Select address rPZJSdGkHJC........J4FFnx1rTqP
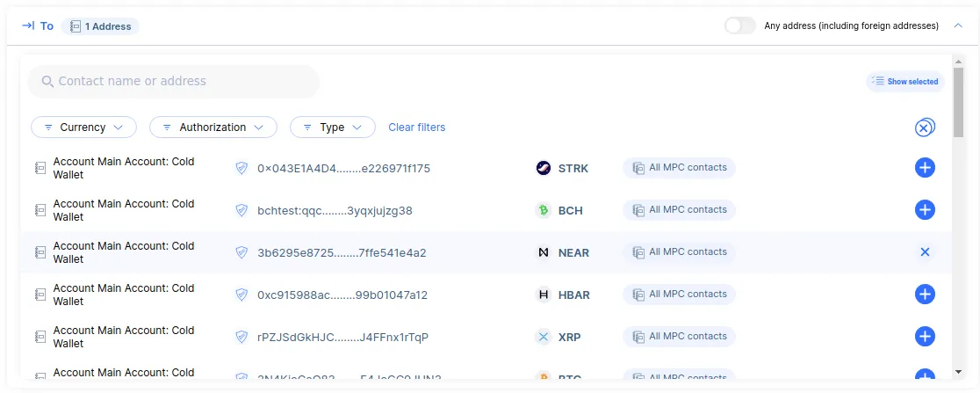This screenshot has height=393, width=980. (342, 338)
